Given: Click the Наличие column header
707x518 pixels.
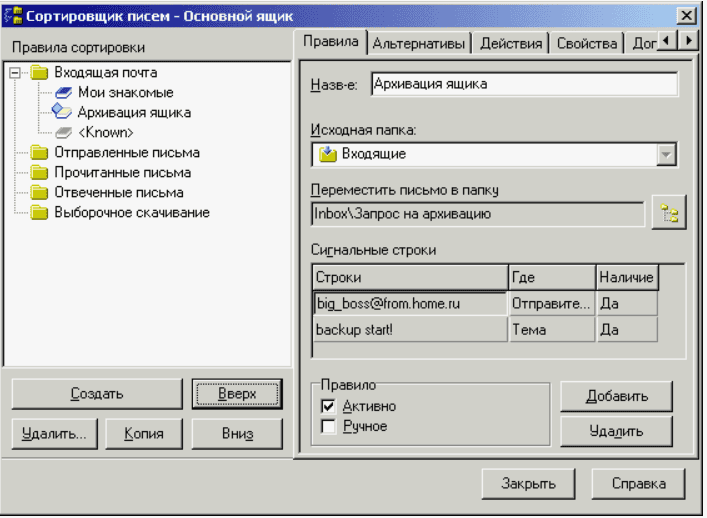Looking at the screenshot, I should coord(627,277).
